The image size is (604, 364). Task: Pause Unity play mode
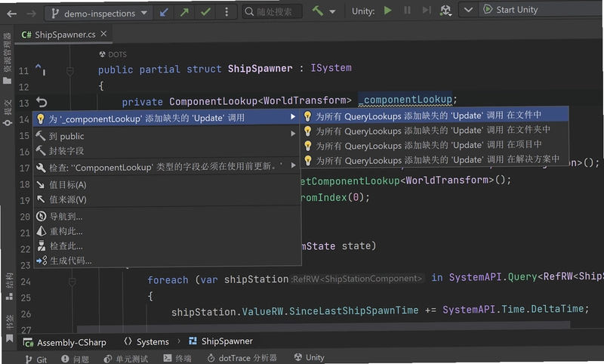coord(407,10)
